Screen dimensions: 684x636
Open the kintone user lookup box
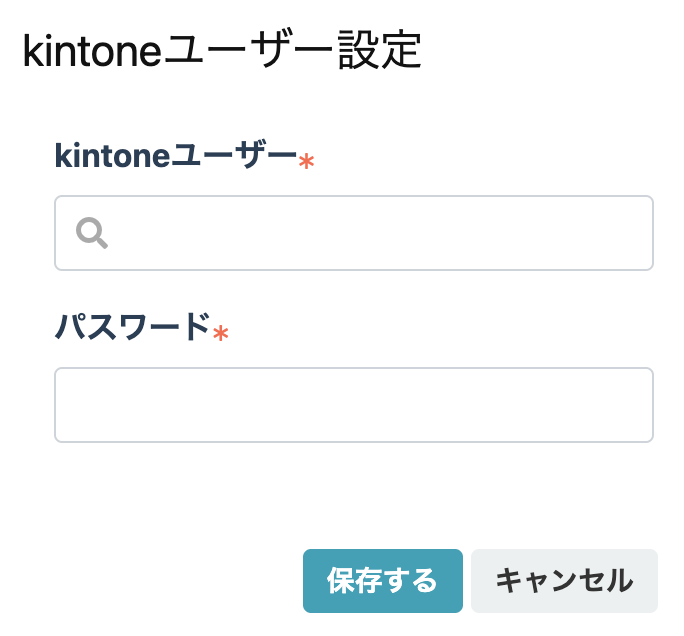click(x=354, y=233)
